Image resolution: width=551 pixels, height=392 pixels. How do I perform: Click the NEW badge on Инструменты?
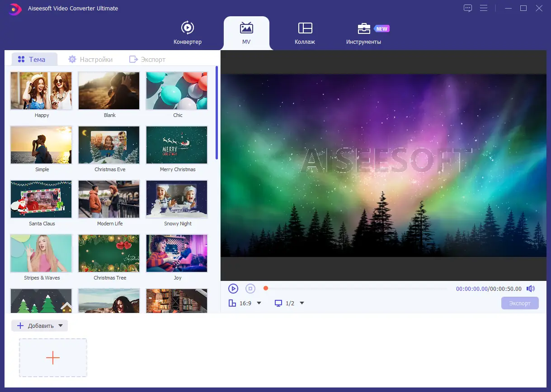pyautogui.click(x=381, y=29)
